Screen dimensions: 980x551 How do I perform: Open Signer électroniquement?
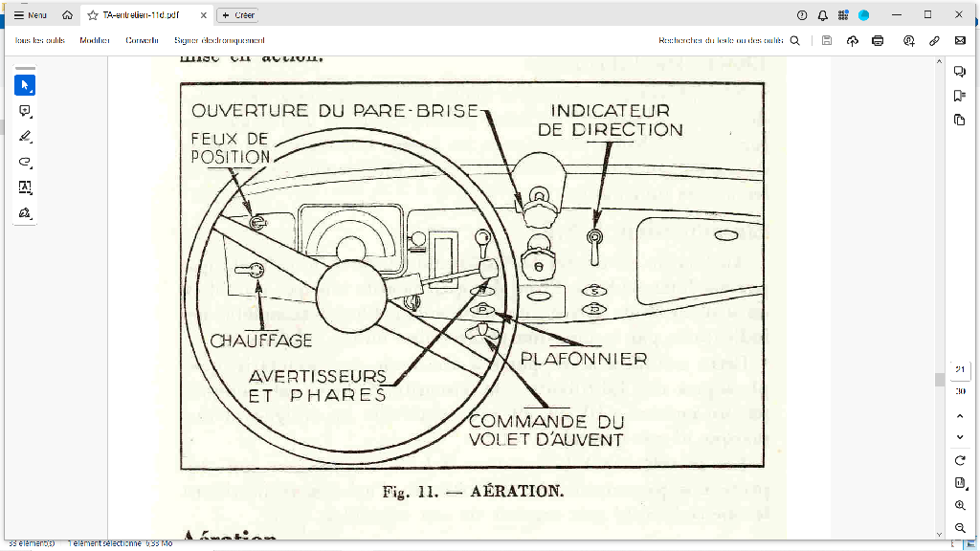(219, 40)
